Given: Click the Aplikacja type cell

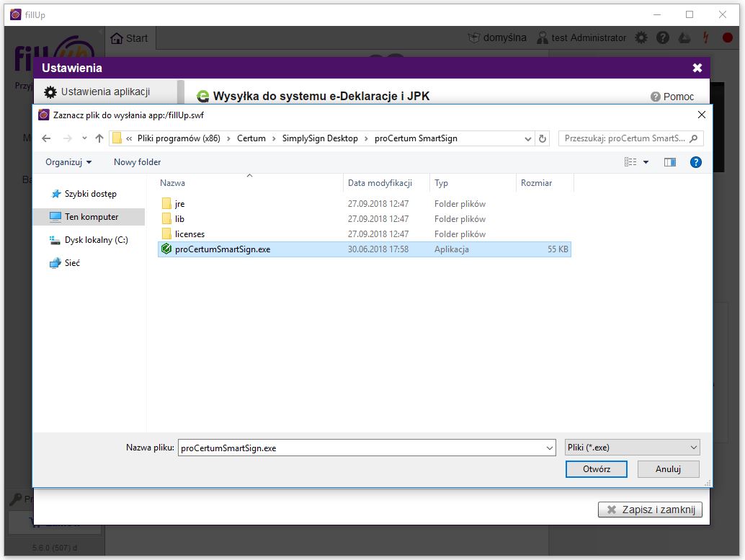Looking at the screenshot, I should pos(451,249).
